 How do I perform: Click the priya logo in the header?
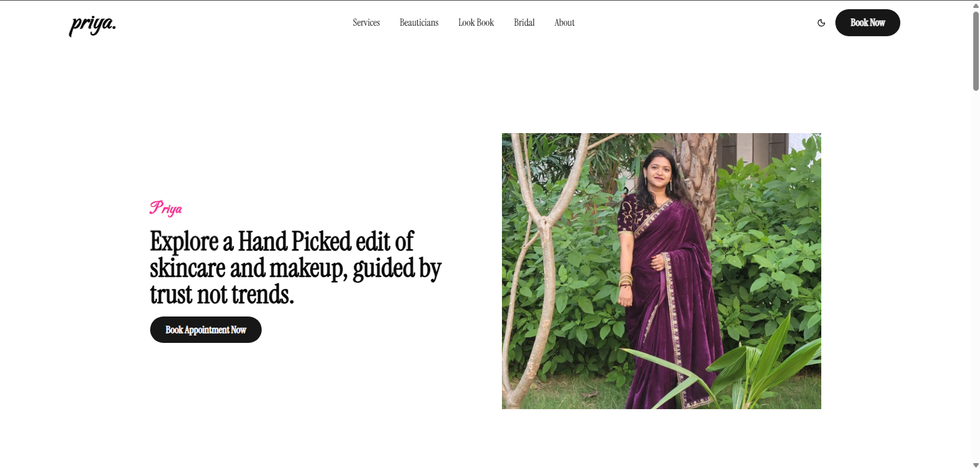93,25
